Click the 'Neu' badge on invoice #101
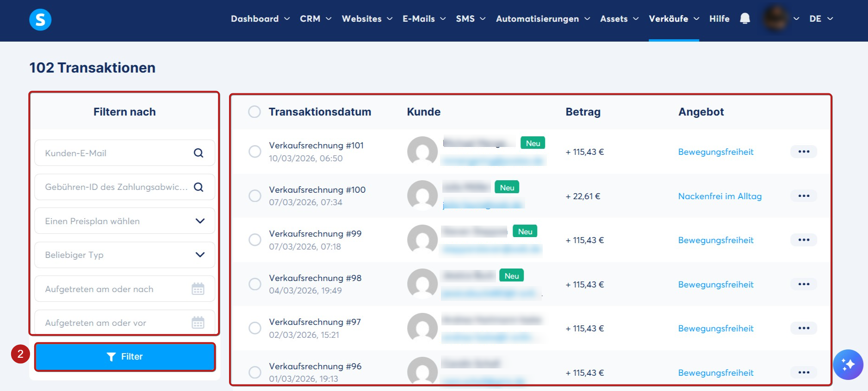Viewport: 868px width, 391px height. 533,143
